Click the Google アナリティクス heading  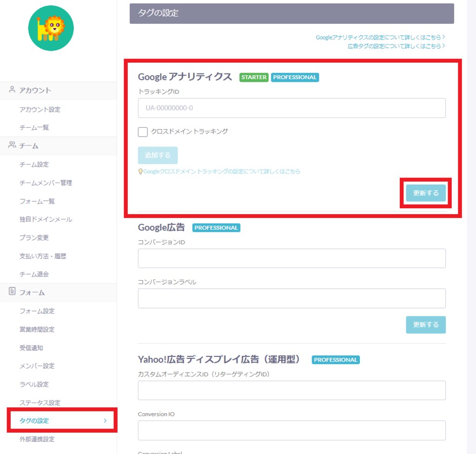click(185, 77)
